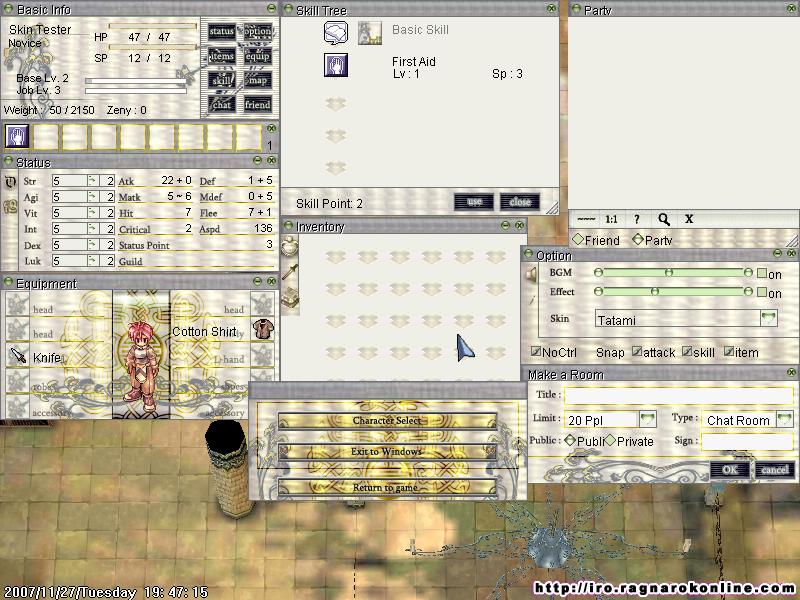Screen dimensions: 800x600
Task: Toggle Effect on checkbox
Action: click(762, 292)
